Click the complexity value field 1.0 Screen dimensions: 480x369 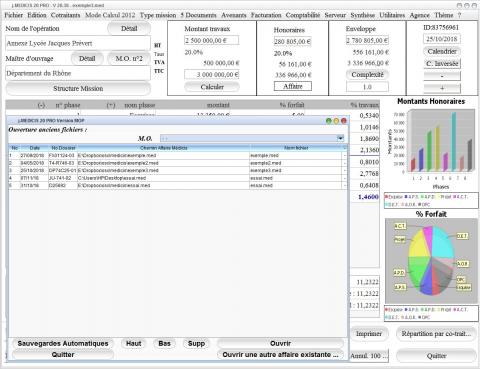point(367,87)
